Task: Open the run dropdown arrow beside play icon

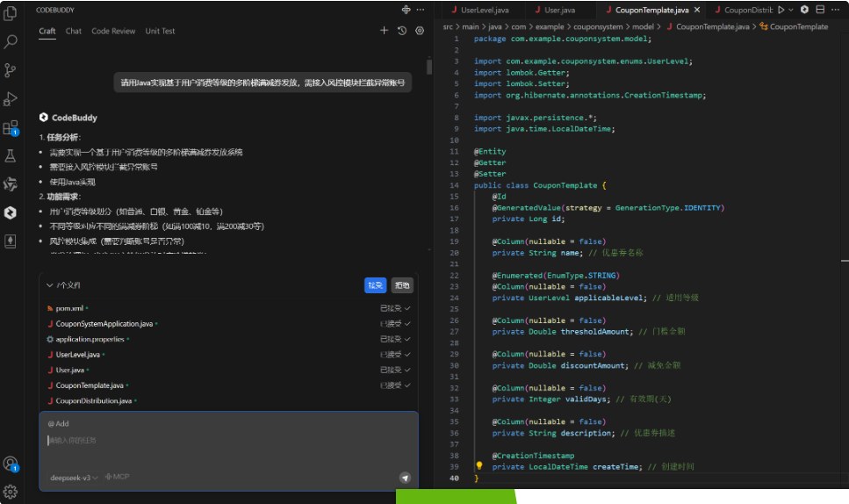Action: (790, 10)
